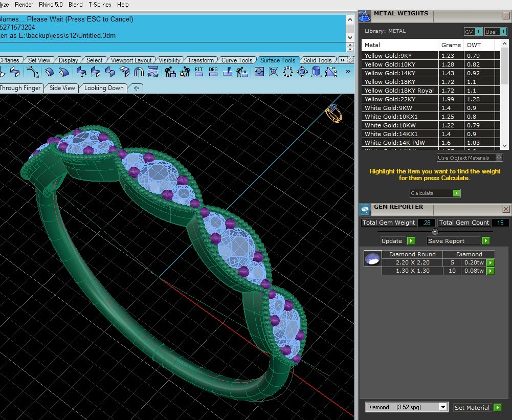Enable the Use Object Materials option
512x420 pixels.
470,158
